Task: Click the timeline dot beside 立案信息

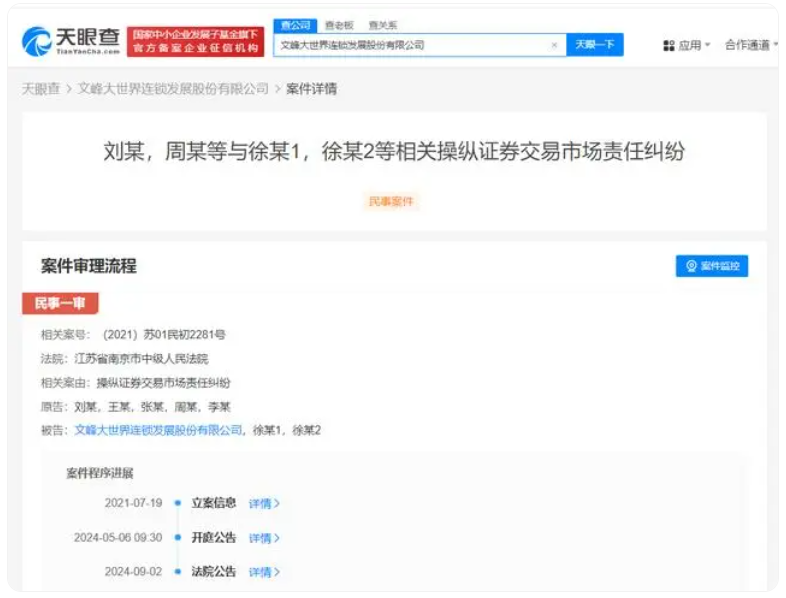Action: [x=177, y=504]
